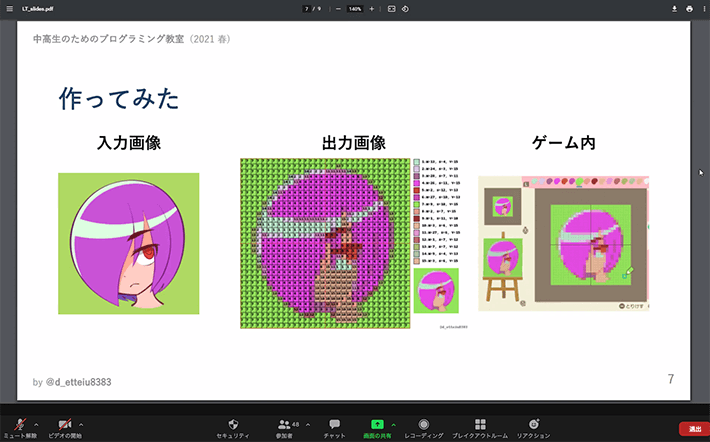Open the PDF viewer sidebar menu
710x442 pixels.
(10, 9)
